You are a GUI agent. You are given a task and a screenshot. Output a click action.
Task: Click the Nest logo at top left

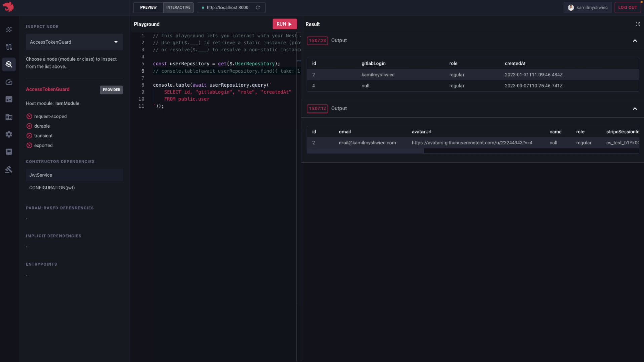pos(8,7)
